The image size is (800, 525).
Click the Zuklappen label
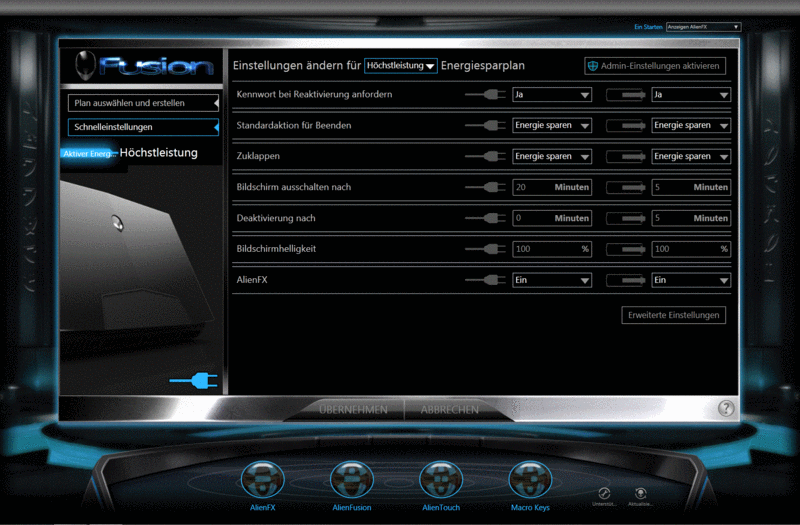click(258, 156)
